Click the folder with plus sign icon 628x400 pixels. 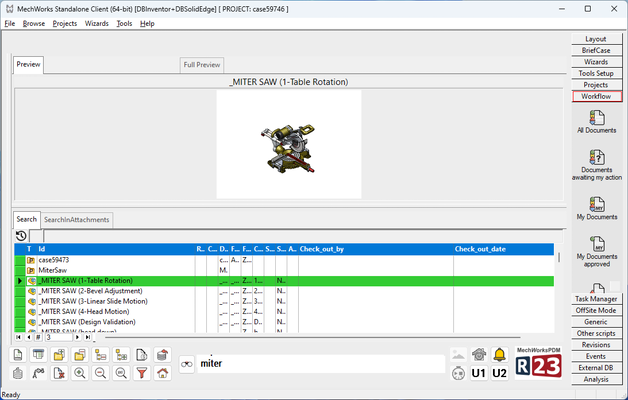pyautogui.click(x=59, y=355)
